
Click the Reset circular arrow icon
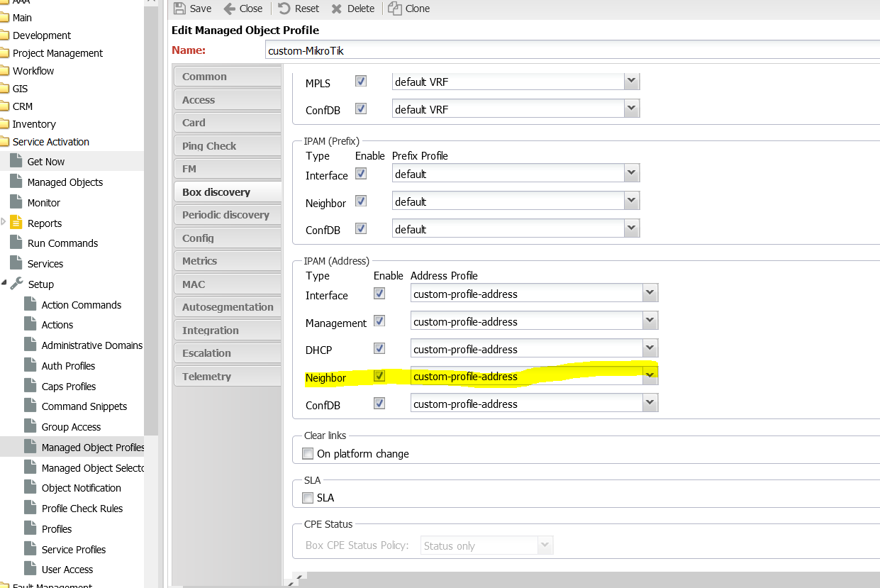pyautogui.click(x=284, y=9)
